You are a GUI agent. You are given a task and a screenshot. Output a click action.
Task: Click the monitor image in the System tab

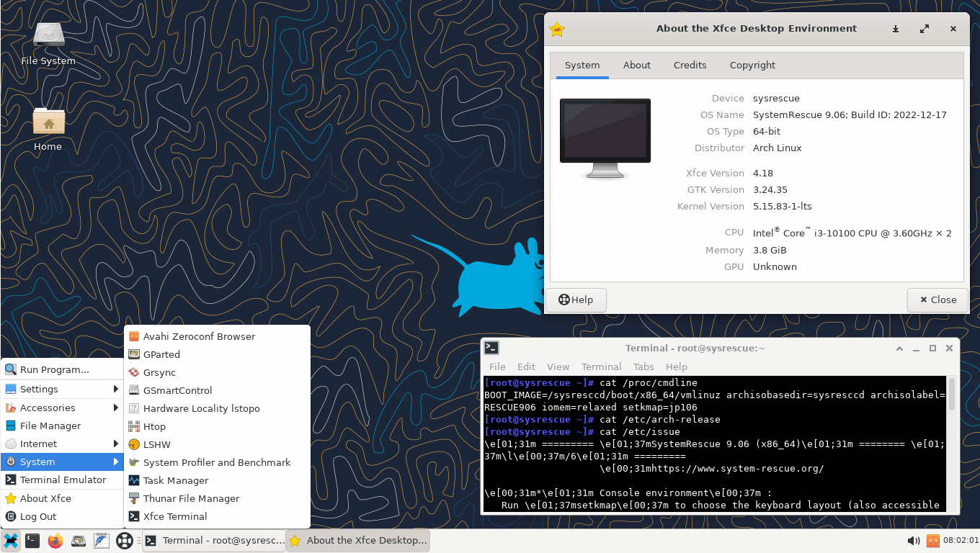click(605, 138)
